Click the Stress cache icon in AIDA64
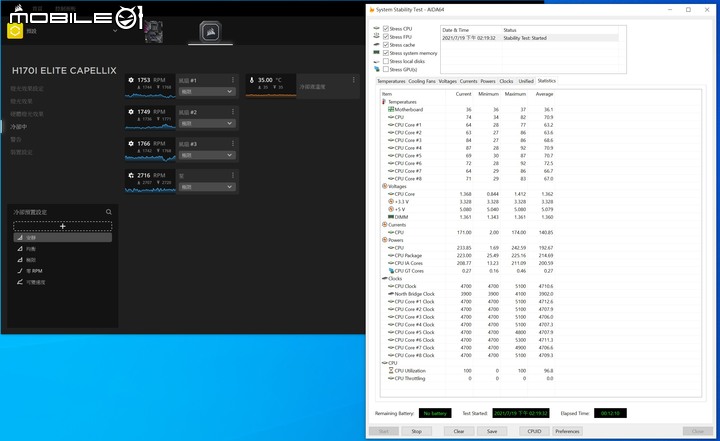This screenshot has width=720, height=441. point(377,45)
